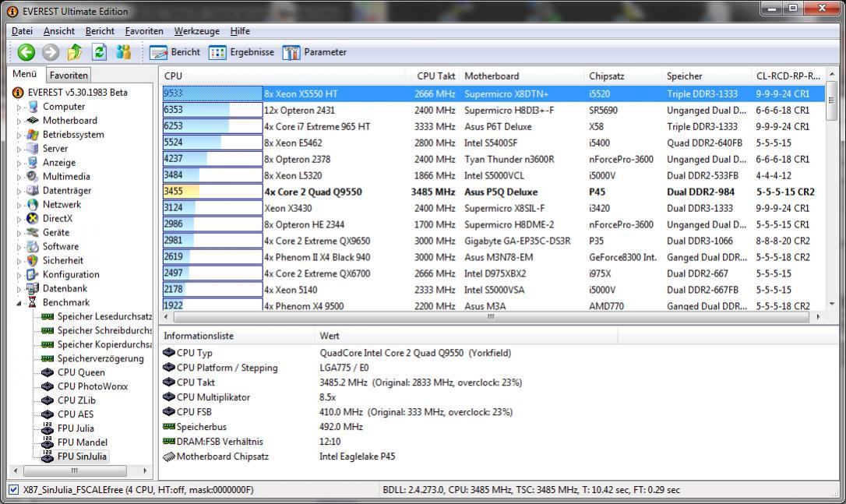
Task: Select the Anzeige monitor icon
Action: 33,163
